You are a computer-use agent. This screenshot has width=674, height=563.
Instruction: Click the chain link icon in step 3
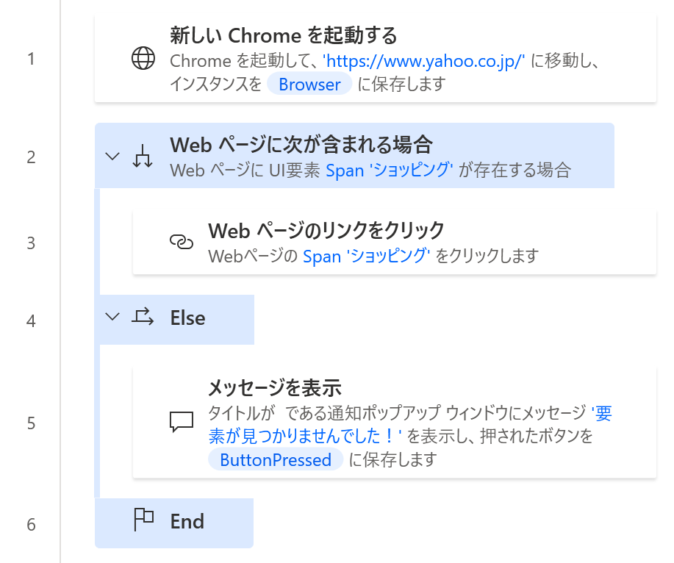pyautogui.click(x=181, y=242)
